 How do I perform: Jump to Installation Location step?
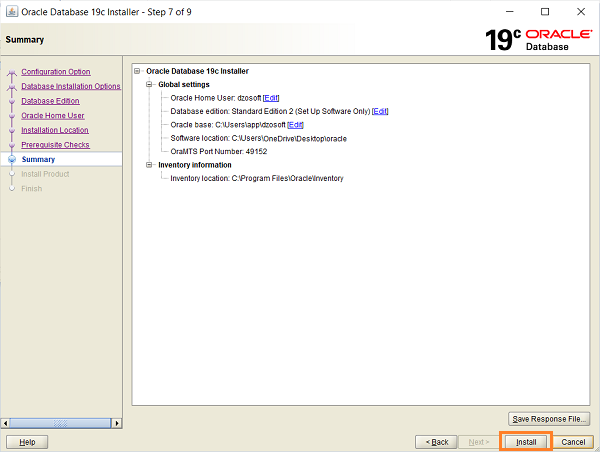point(55,130)
